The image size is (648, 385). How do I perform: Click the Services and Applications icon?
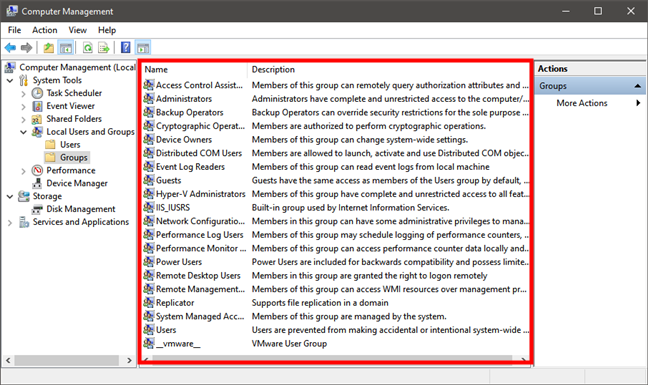24,222
